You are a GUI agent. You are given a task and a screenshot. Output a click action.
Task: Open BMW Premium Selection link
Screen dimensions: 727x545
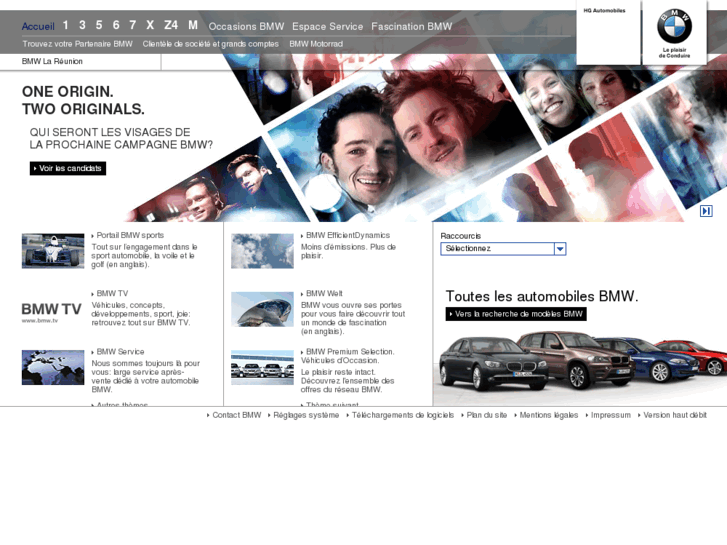[348, 356]
